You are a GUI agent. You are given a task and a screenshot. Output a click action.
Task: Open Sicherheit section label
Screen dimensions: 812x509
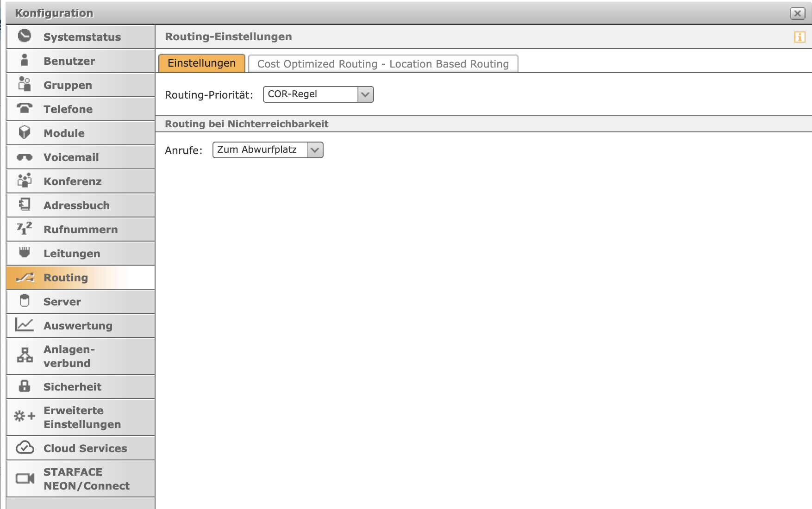tap(72, 387)
